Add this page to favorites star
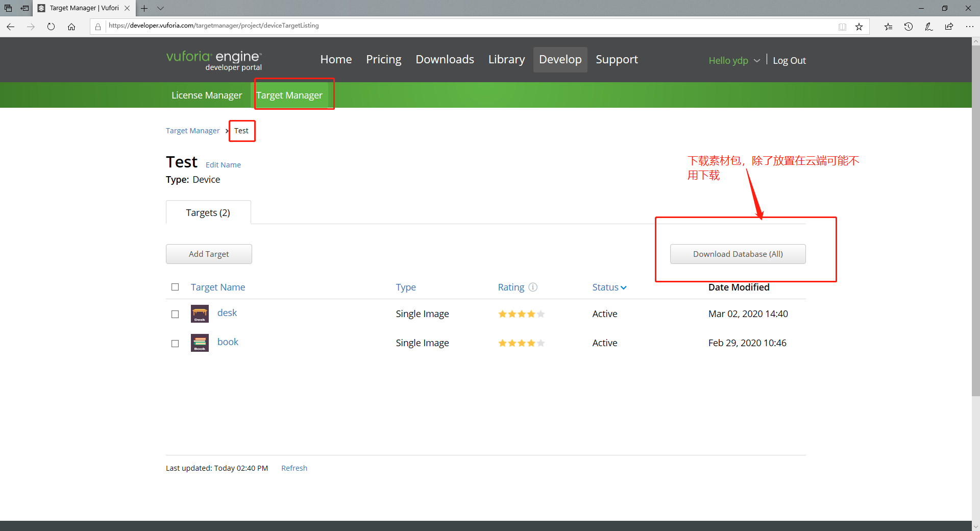This screenshot has width=980, height=531. (859, 27)
